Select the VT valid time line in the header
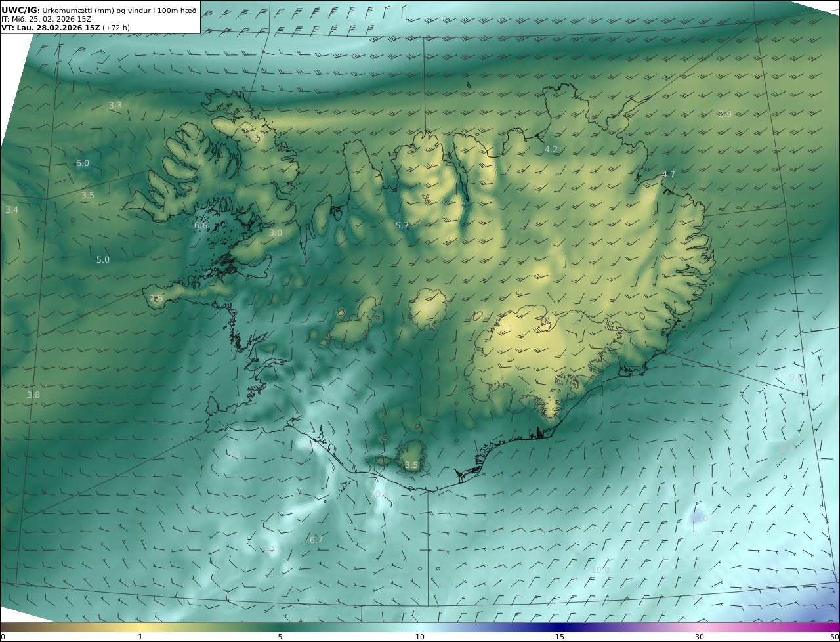This screenshot has height=642, width=840. [x=66, y=28]
